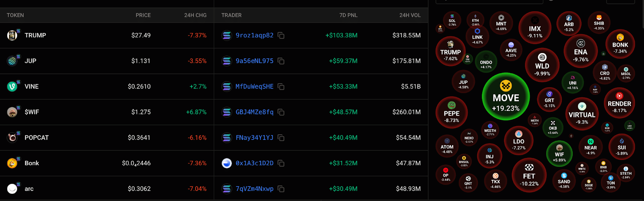Click the TRADER column header
644x201 pixels.
(x=231, y=15)
